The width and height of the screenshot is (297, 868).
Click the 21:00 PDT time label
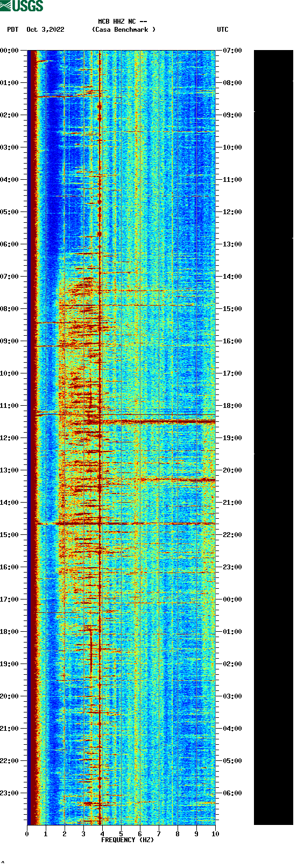coord(9,729)
